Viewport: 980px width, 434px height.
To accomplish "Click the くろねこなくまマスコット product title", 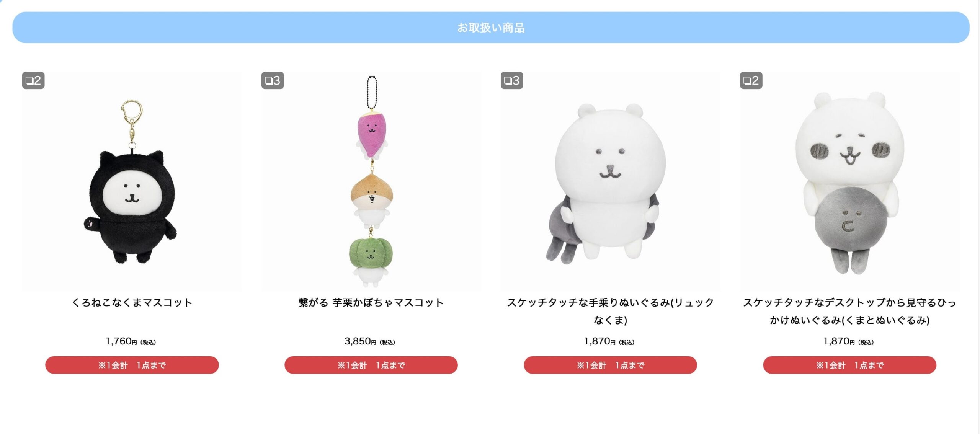I will click(x=132, y=302).
